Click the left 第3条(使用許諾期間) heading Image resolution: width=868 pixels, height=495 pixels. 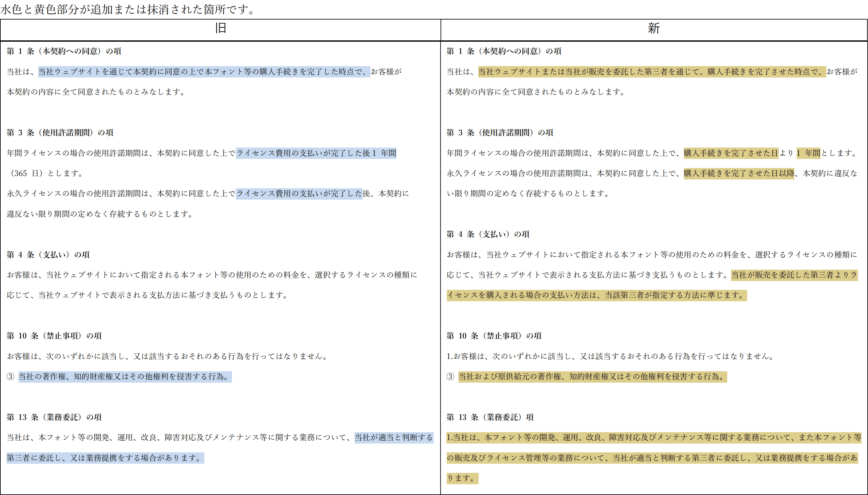pyautogui.click(x=60, y=133)
